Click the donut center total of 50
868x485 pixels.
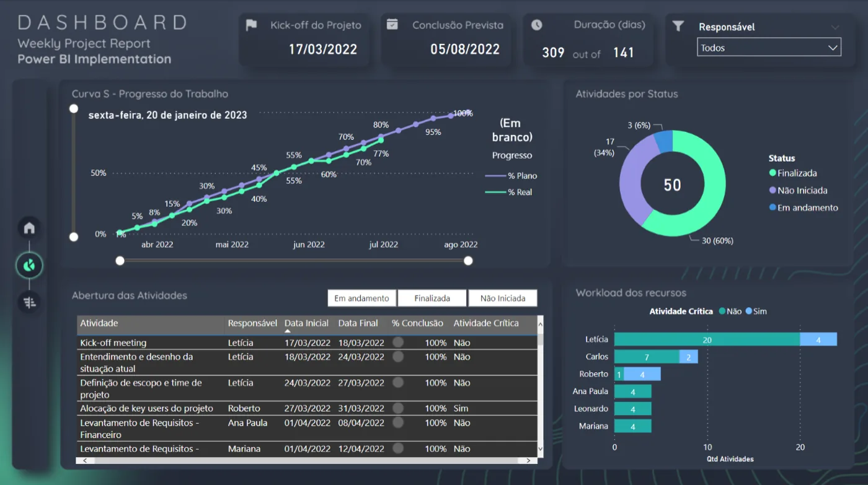pos(673,185)
